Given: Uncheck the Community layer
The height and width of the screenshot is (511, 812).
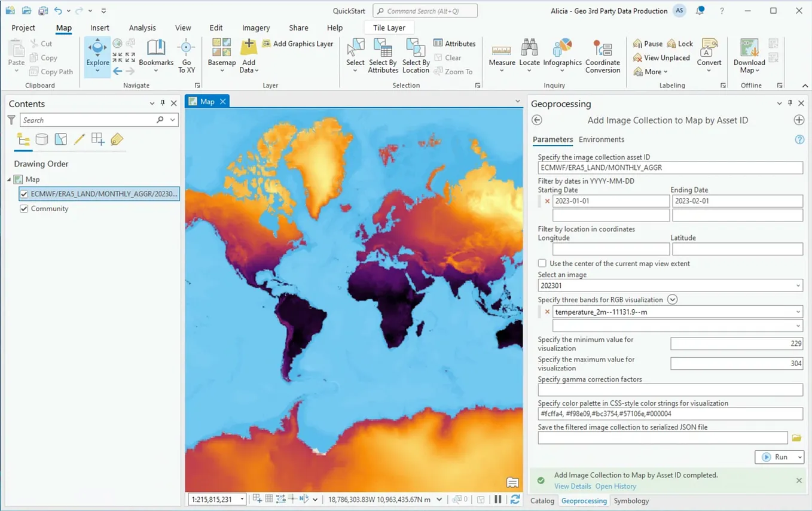Looking at the screenshot, I should [25, 208].
